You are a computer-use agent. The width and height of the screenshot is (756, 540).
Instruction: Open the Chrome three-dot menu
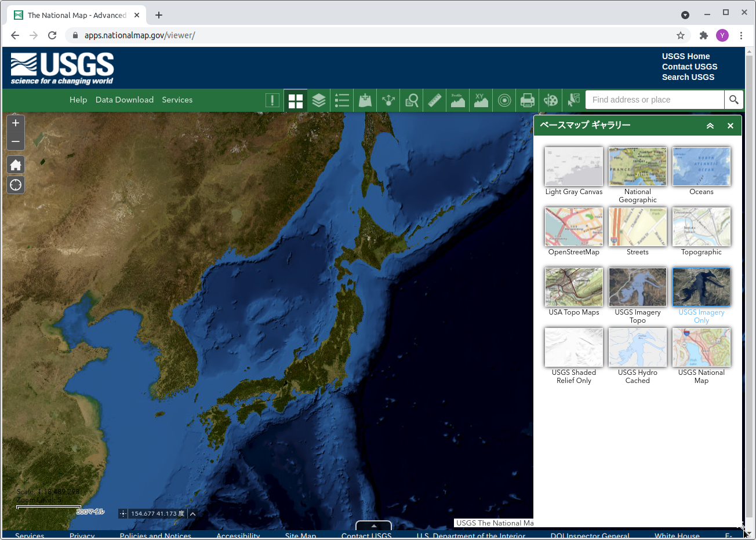741,35
